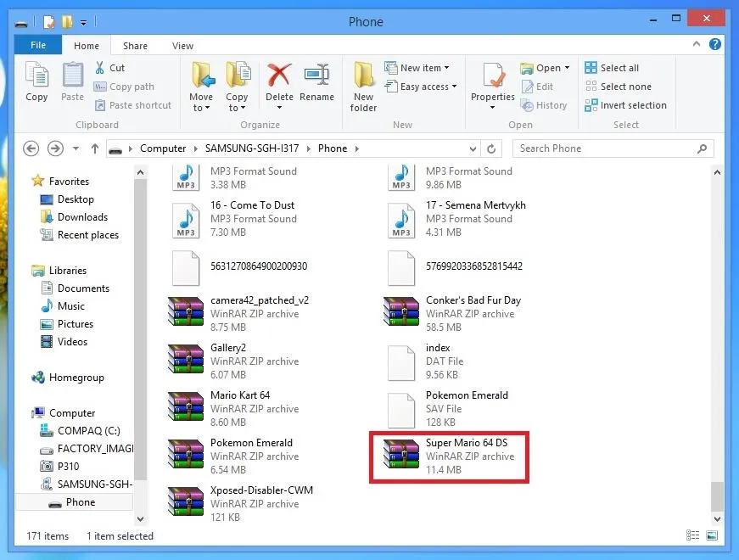
Task: Open the Help question mark icon
Action: click(x=715, y=44)
